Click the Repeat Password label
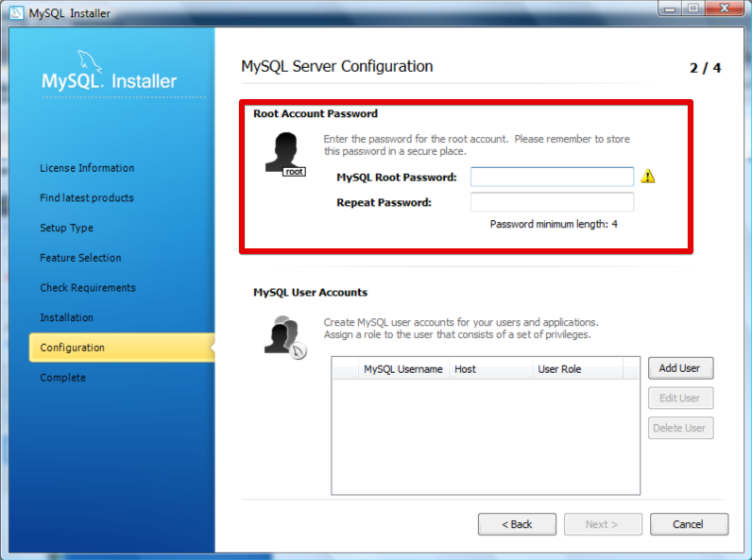This screenshot has height=560, width=752. [x=385, y=202]
